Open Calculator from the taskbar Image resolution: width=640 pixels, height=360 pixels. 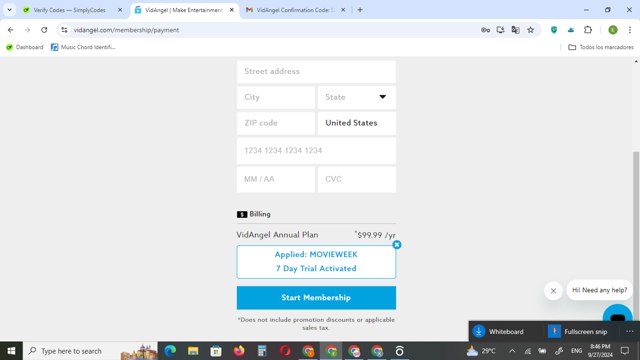[x=262, y=351]
